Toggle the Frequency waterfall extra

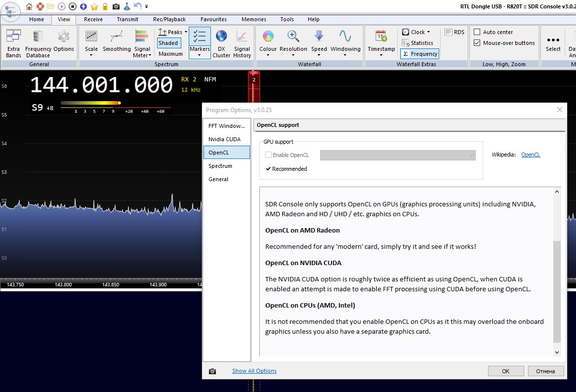419,54
